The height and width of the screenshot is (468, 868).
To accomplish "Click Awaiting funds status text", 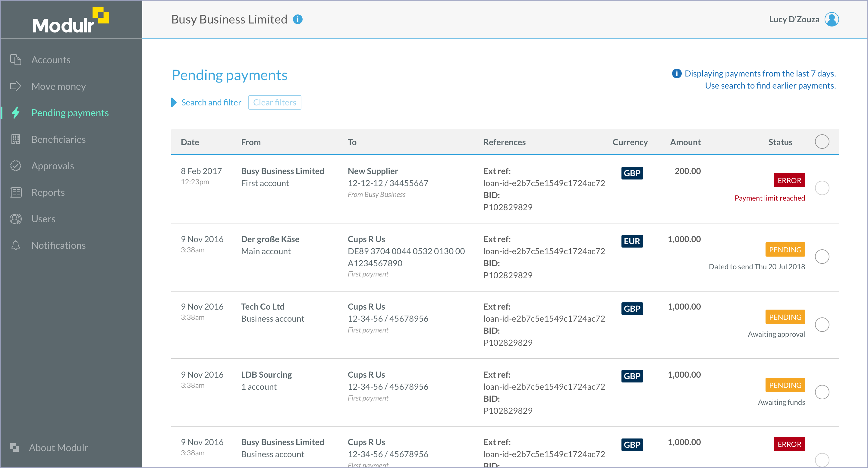I will tap(782, 402).
